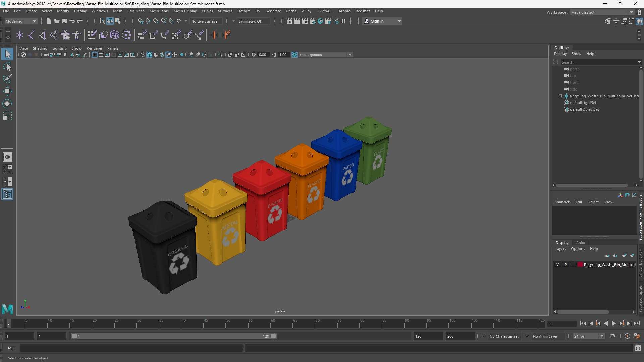Click the IPR render icon
The image size is (644, 362).
305,21
